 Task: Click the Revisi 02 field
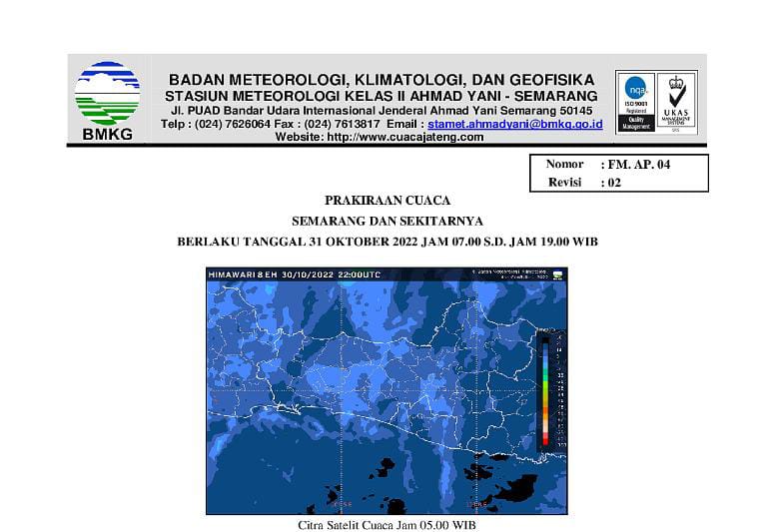tap(619, 183)
